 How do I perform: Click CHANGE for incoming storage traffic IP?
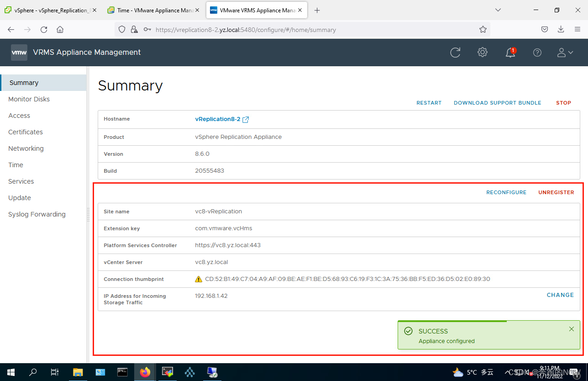coord(560,295)
